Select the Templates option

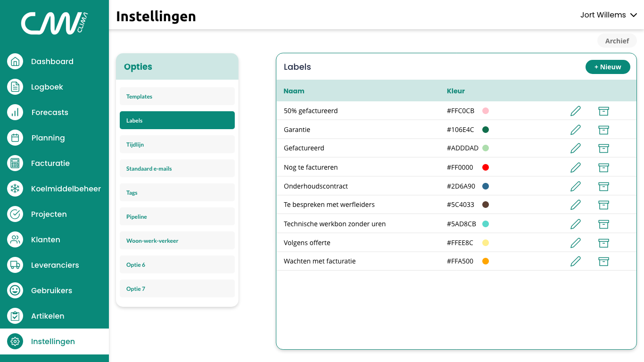click(177, 96)
